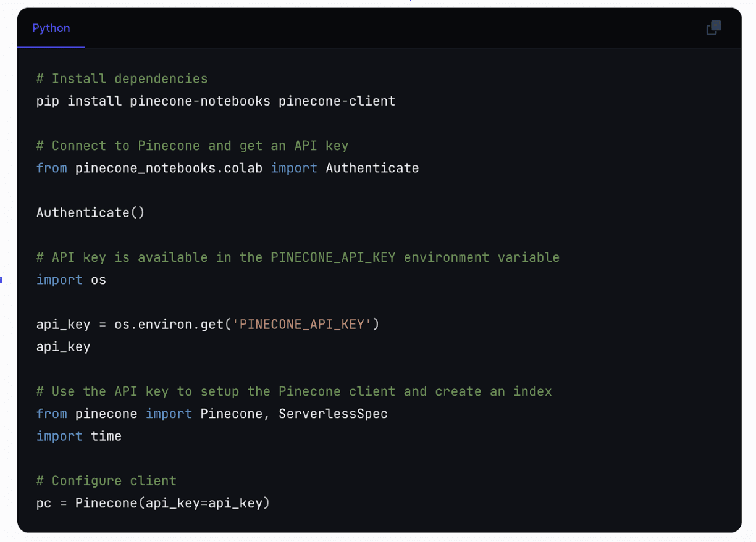
Task: Click the copy code icon
Action: point(713,28)
